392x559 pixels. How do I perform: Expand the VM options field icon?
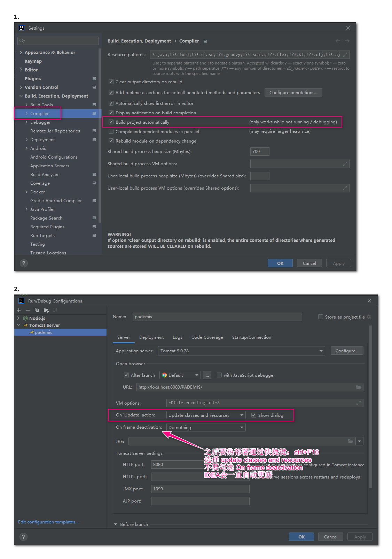359,403
